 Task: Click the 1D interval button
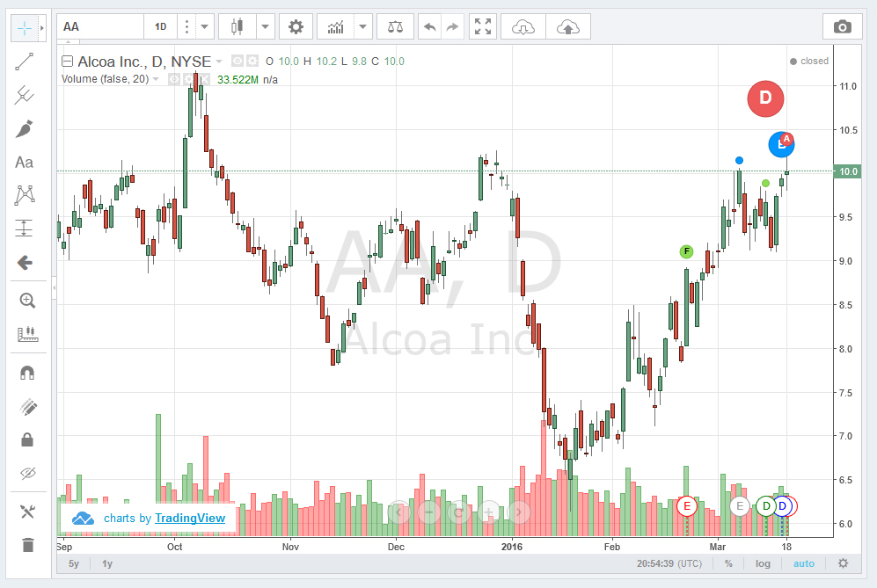[x=160, y=27]
